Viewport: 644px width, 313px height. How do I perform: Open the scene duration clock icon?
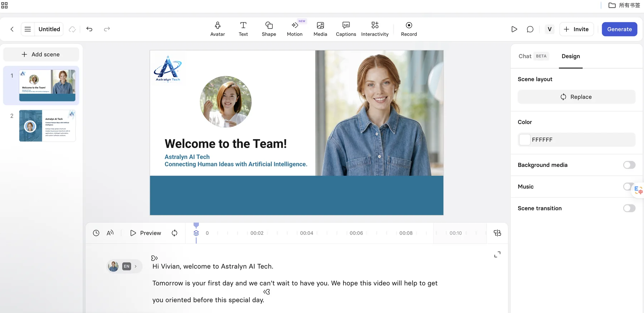tap(96, 233)
